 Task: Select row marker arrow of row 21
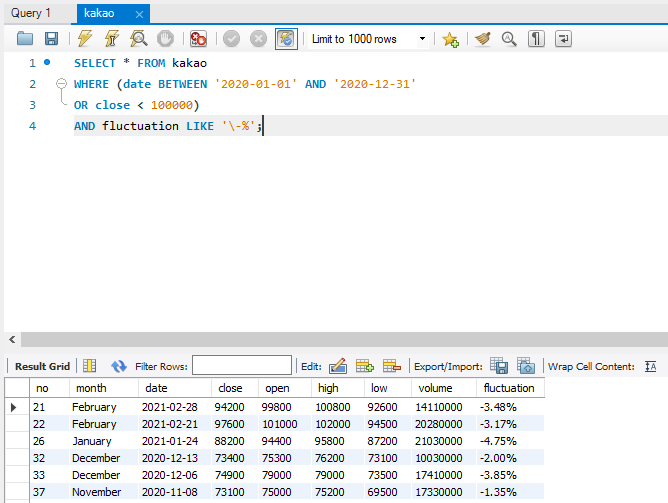pos(14,407)
